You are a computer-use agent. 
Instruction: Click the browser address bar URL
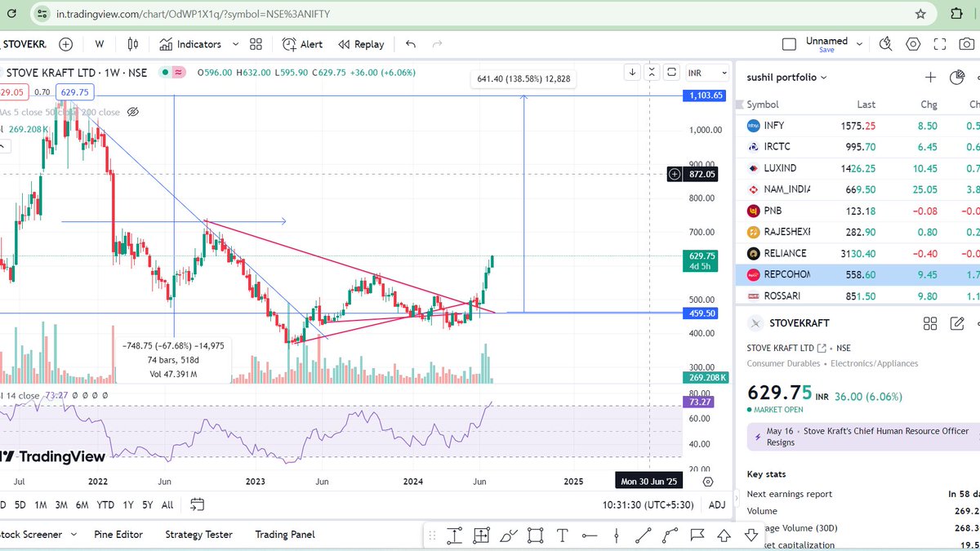[194, 15]
